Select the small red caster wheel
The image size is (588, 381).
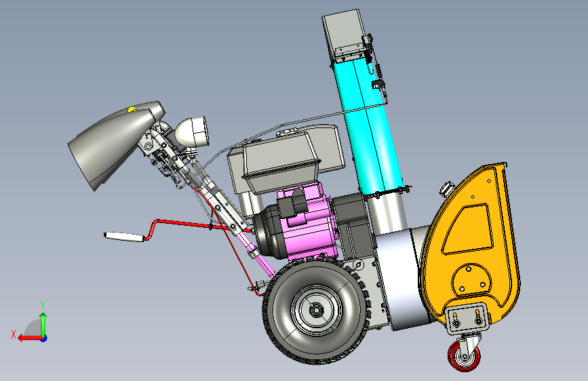[465, 356]
